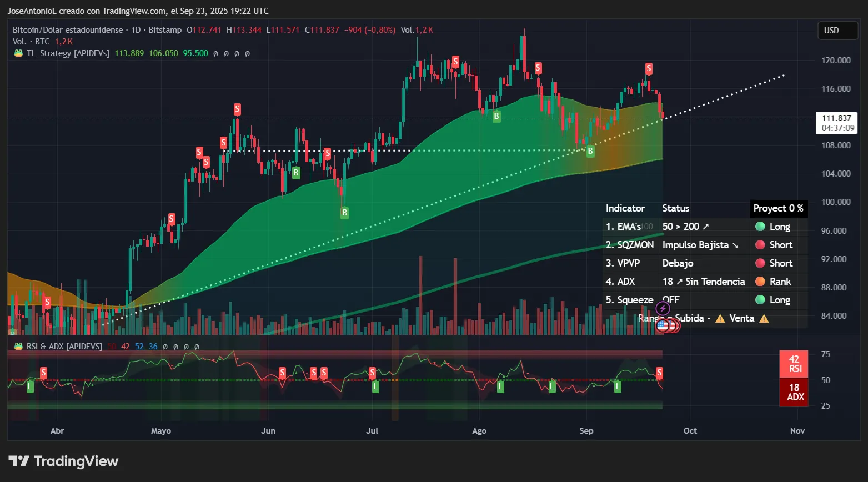The width and height of the screenshot is (868, 482).
Task: Click the Bitstamp exchange name in the legend
Action: click(x=164, y=29)
